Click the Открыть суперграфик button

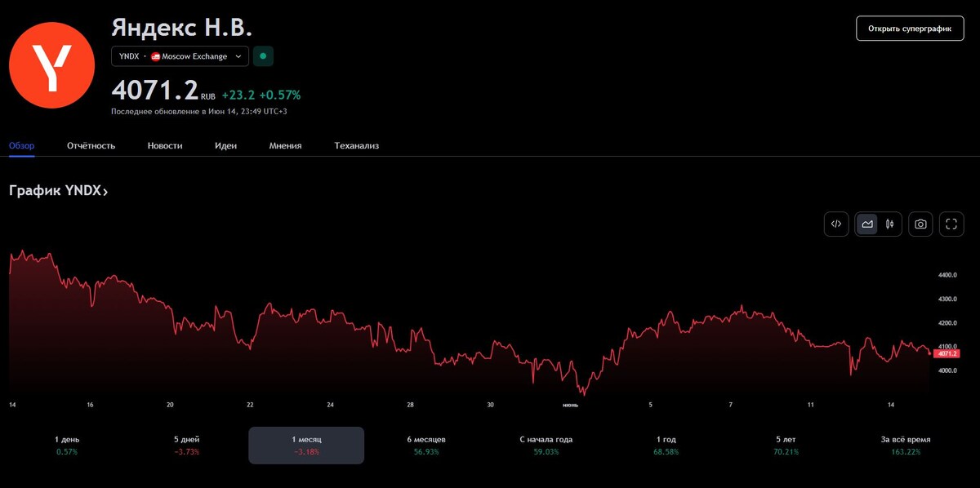click(x=910, y=28)
